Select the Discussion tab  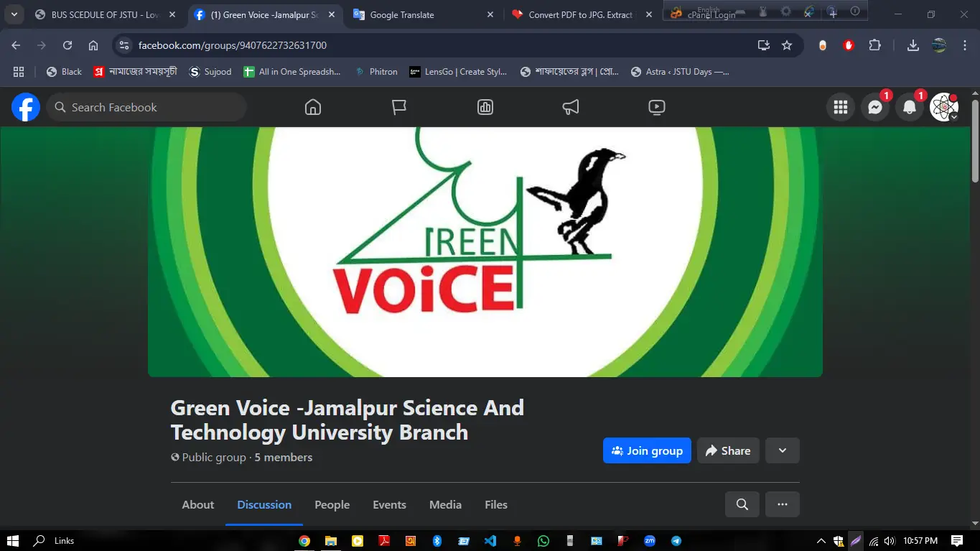click(264, 504)
